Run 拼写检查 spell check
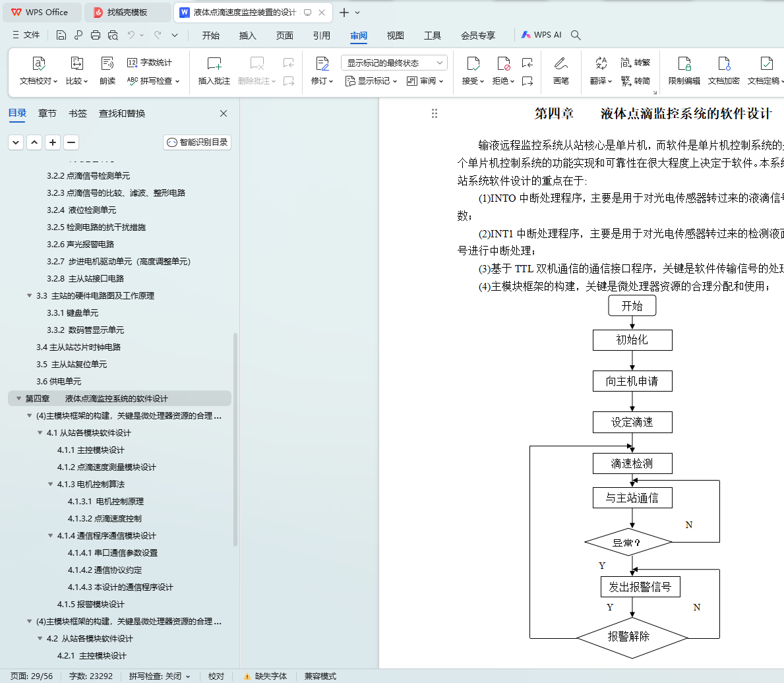The width and height of the screenshot is (784, 683). [153, 80]
